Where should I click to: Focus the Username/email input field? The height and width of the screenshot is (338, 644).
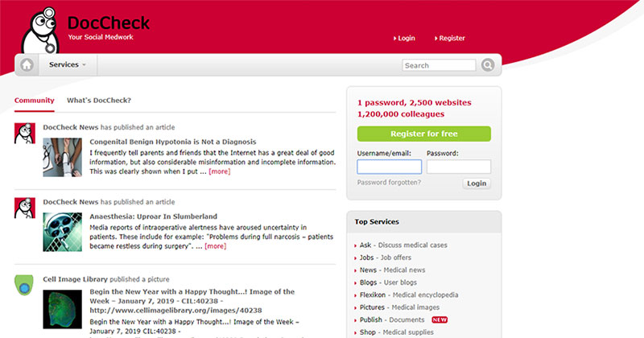(390, 167)
